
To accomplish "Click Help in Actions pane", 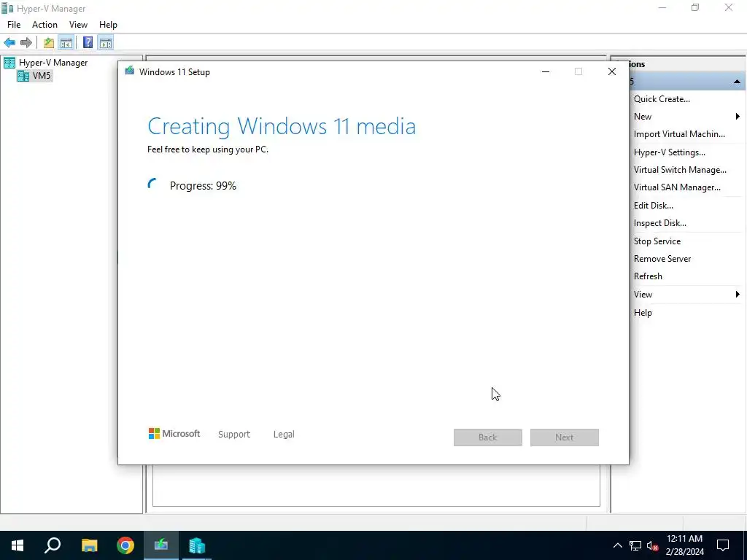I will point(643,313).
